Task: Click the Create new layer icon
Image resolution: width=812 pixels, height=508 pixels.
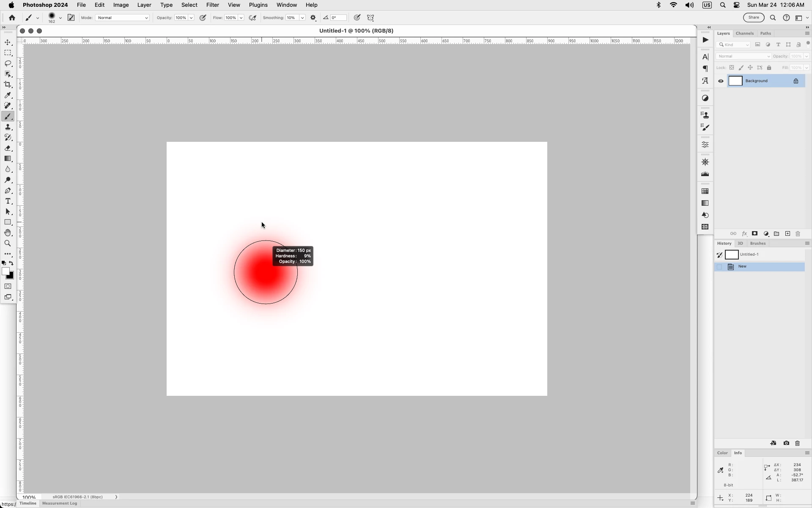Action: [787, 234]
